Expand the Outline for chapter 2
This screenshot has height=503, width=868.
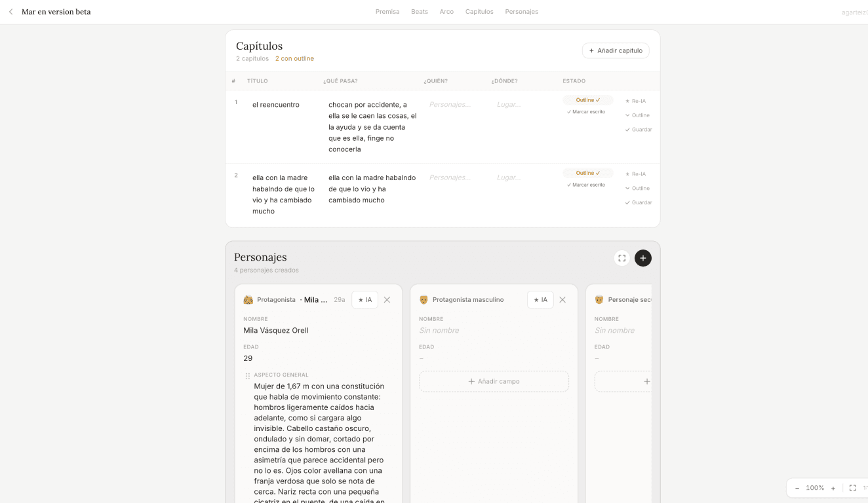coord(637,189)
